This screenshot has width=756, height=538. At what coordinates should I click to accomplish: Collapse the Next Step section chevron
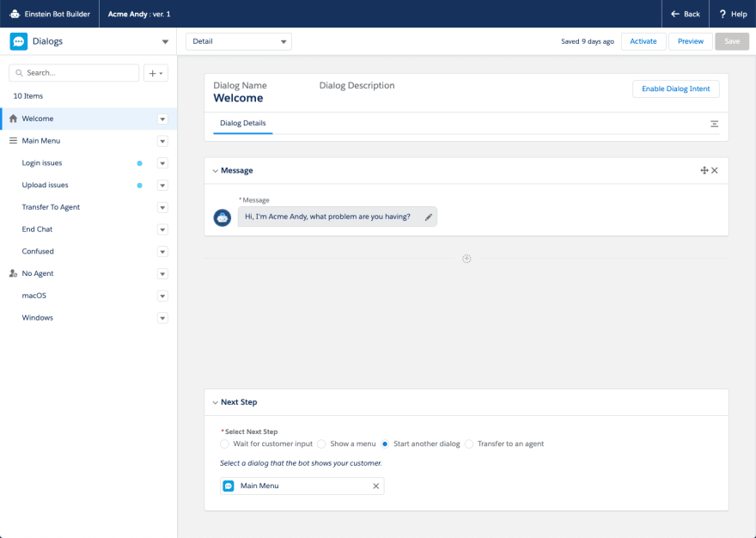215,402
